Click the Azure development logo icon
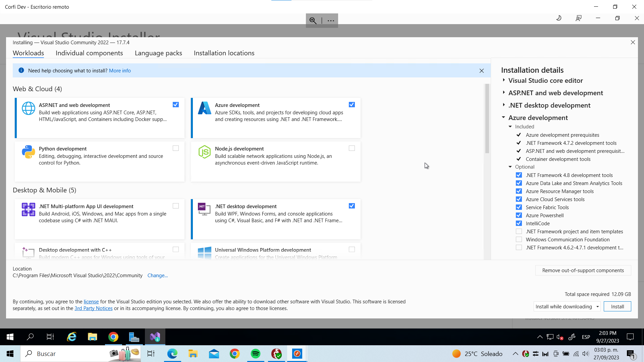Viewport: 644px width, 362px height. coord(204,108)
